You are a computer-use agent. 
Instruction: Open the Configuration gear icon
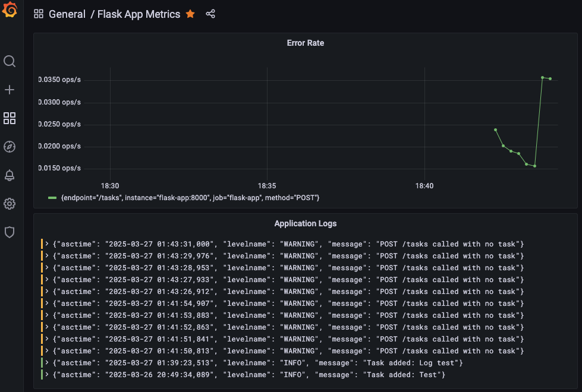coord(10,204)
